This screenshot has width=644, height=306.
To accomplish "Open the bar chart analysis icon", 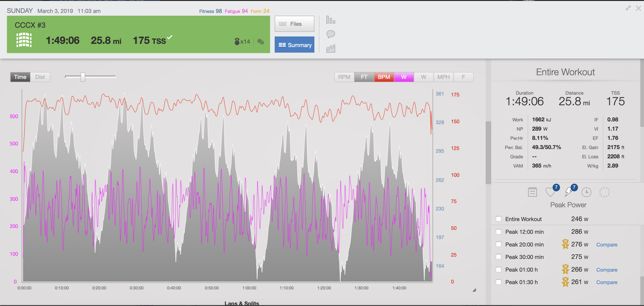I will click(331, 20).
